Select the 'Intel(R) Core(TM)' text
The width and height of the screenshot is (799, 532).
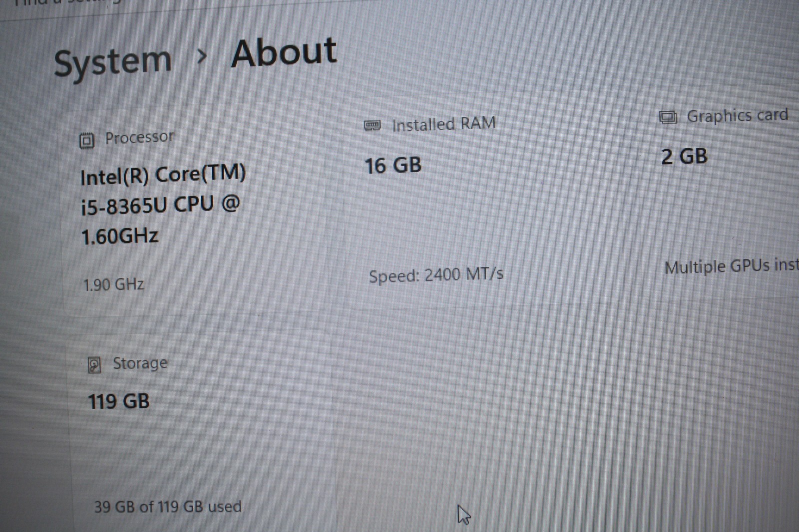click(163, 175)
